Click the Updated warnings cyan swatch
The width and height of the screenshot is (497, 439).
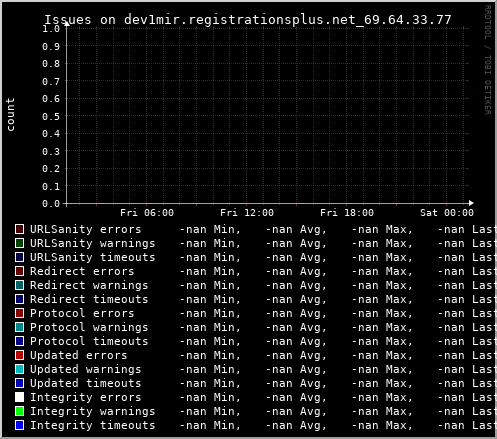19,369
